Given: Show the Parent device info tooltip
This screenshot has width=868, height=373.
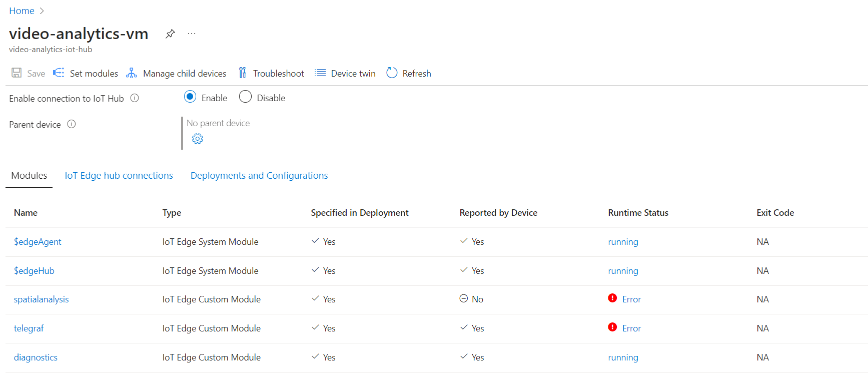Looking at the screenshot, I should click(x=72, y=124).
